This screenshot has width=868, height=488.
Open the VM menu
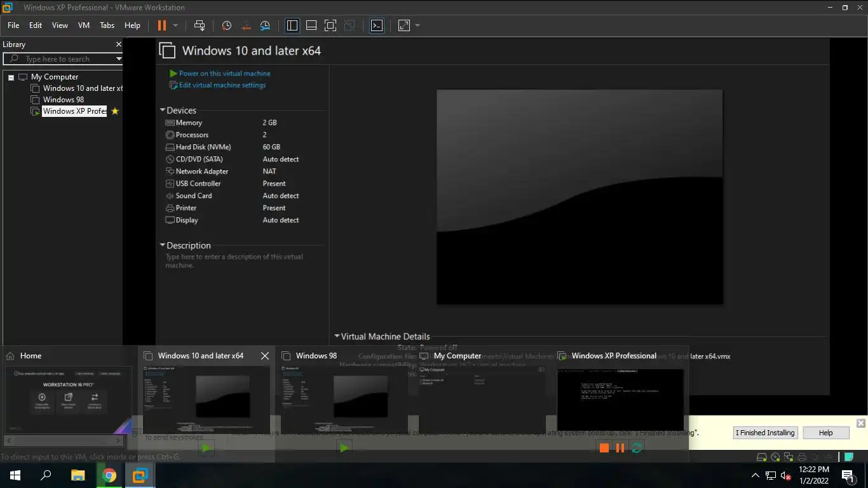pos(84,25)
